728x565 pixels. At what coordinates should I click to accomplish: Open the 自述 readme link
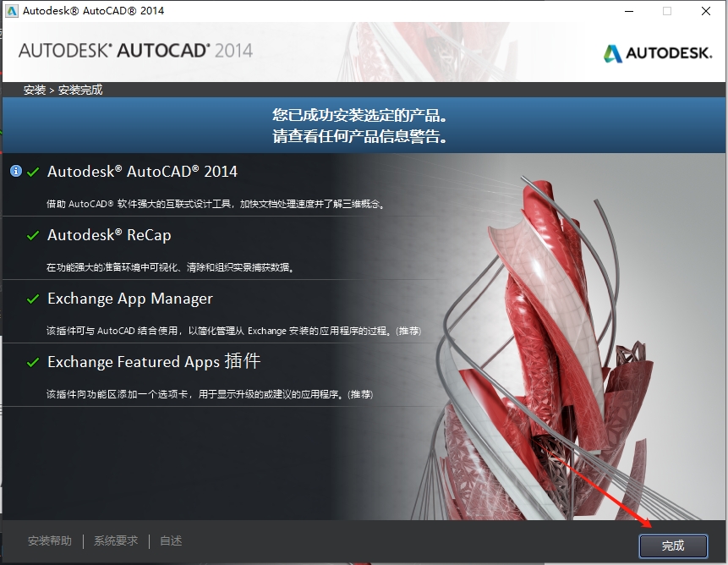coord(170,540)
